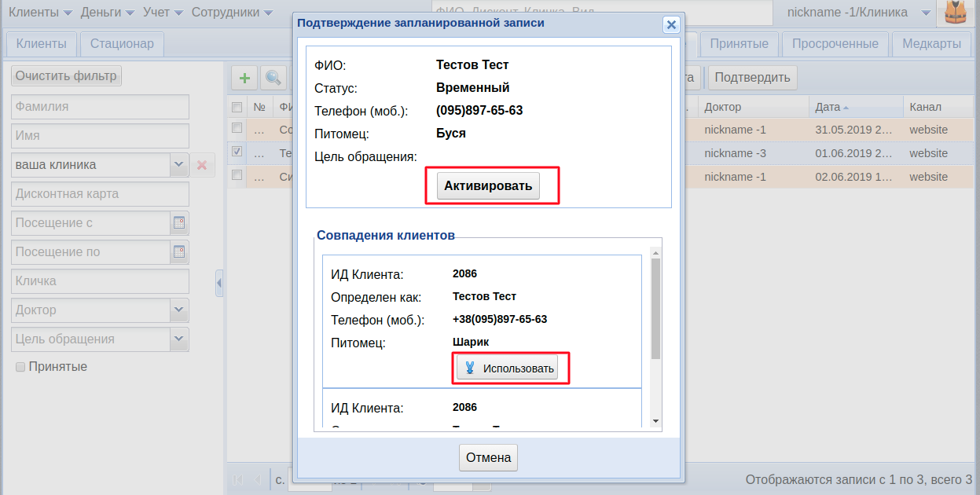Image resolution: width=980 pixels, height=495 pixels.
Task: Close the confirmation dialog with X
Action: [x=671, y=24]
